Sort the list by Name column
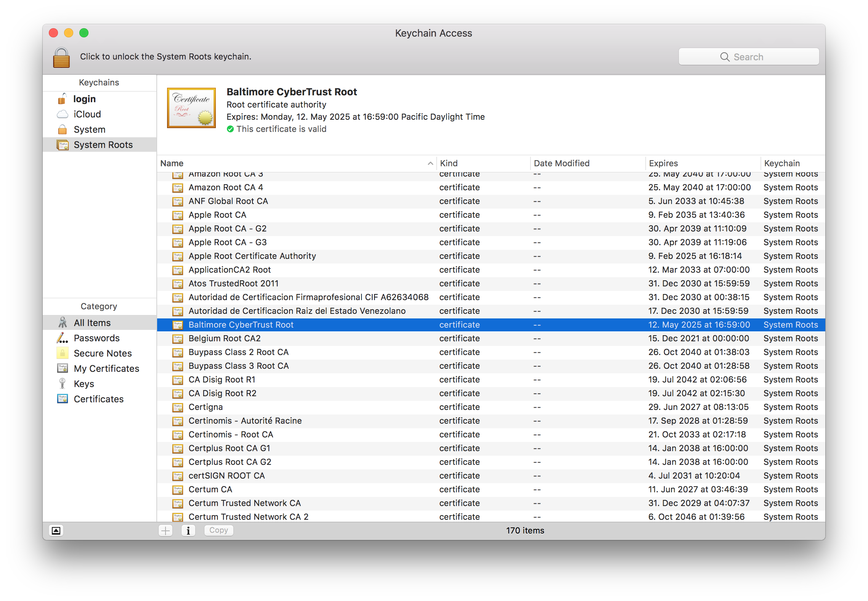Screen dimensions: 868x601 point(297,164)
